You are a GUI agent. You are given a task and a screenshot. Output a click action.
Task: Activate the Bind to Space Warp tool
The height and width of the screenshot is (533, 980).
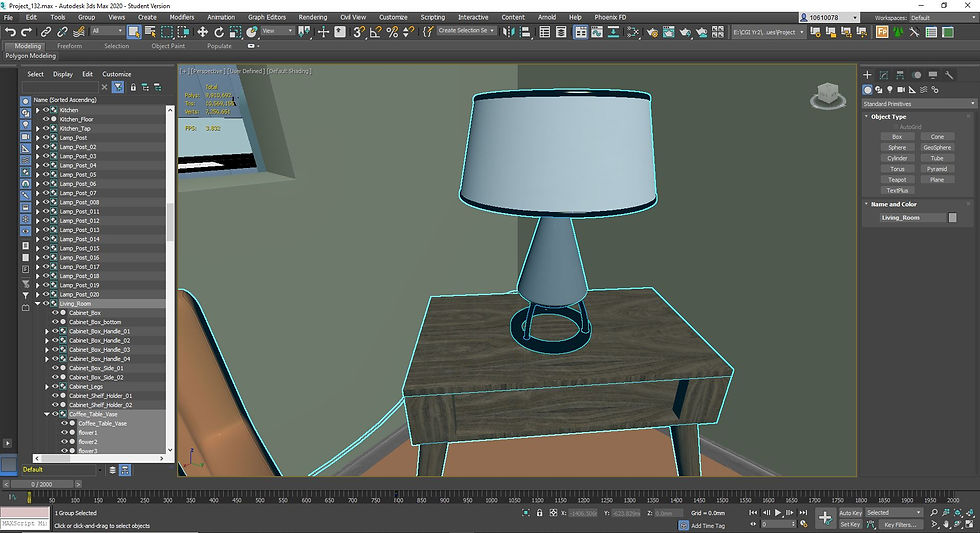79,31
